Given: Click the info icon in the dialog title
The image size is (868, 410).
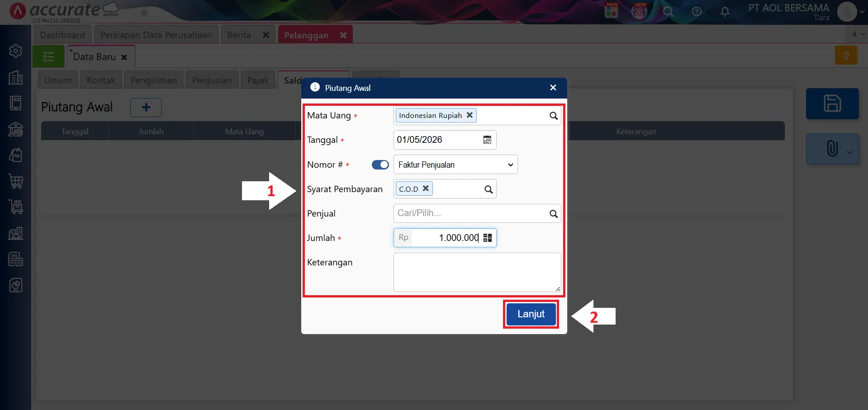Looking at the screenshot, I should (x=315, y=87).
